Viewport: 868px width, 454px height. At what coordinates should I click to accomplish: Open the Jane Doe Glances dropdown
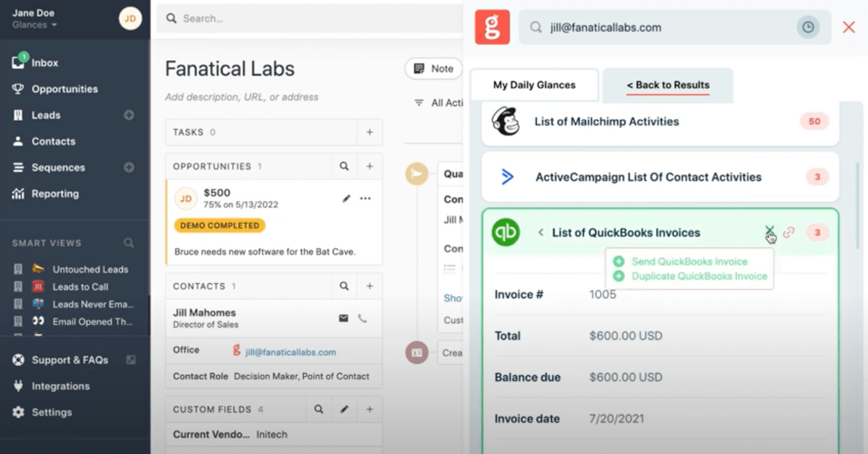coord(35,25)
